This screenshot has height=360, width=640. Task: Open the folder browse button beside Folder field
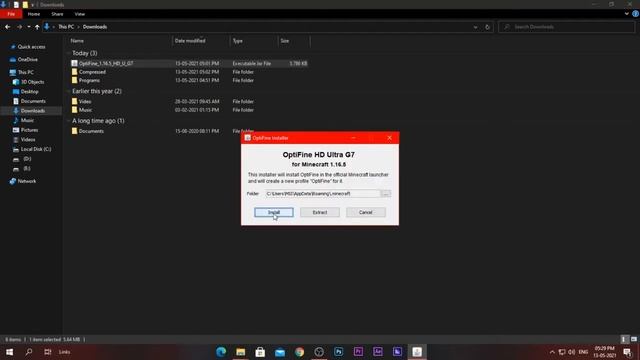pyautogui.click(x=386, y=193)
